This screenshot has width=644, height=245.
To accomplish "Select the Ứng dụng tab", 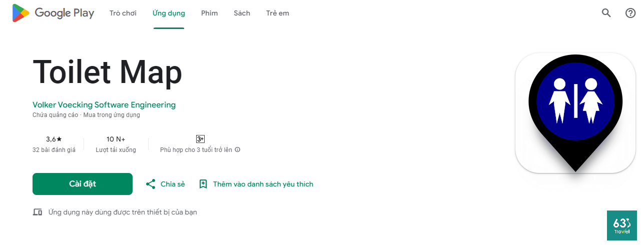I will pos(169,13).
